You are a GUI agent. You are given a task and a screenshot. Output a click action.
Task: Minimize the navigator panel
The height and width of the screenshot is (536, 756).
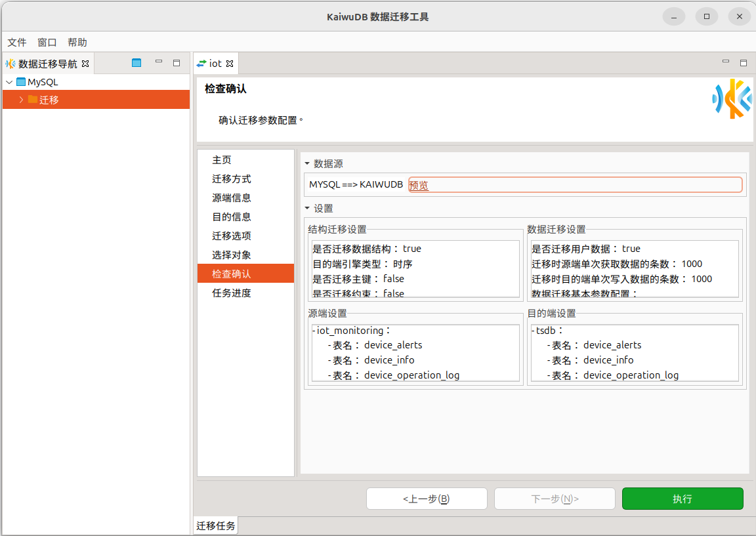(159, 62)
